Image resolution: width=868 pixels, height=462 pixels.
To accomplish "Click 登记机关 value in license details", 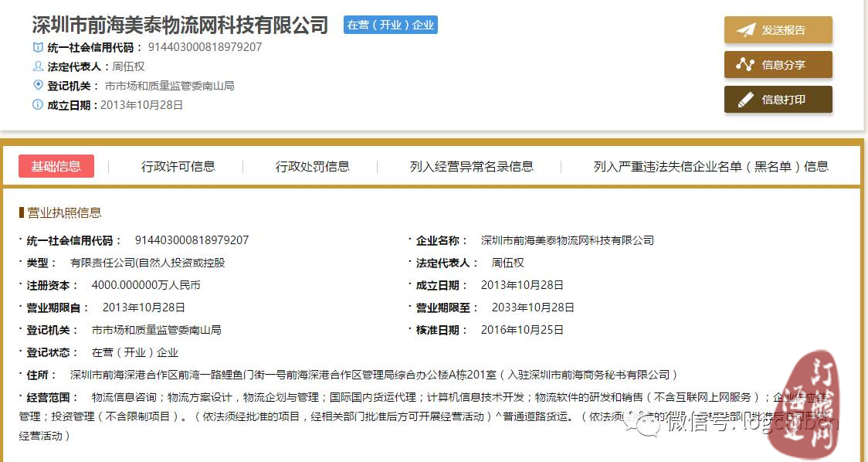I will pos(157,330).
